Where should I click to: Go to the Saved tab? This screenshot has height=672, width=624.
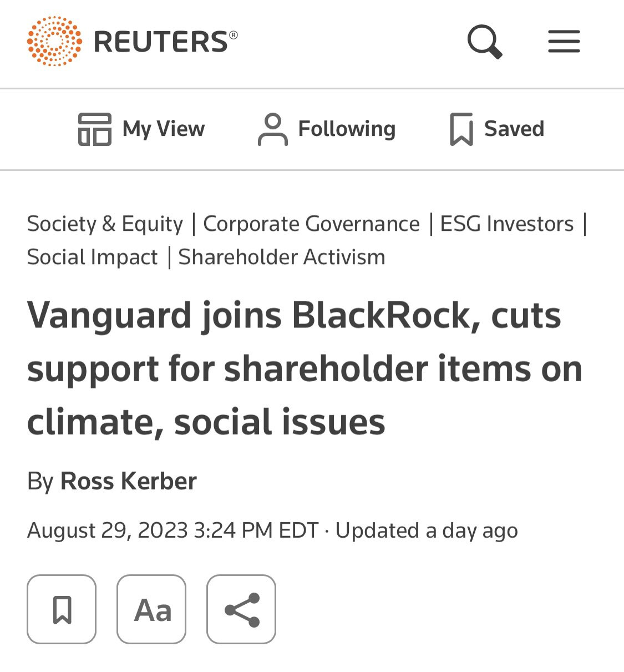click(514, 129)
